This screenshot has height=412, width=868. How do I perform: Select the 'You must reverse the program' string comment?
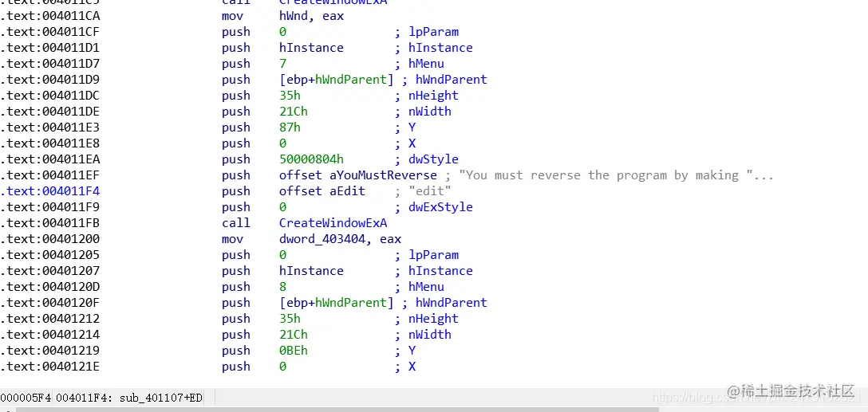click(616, 175)
